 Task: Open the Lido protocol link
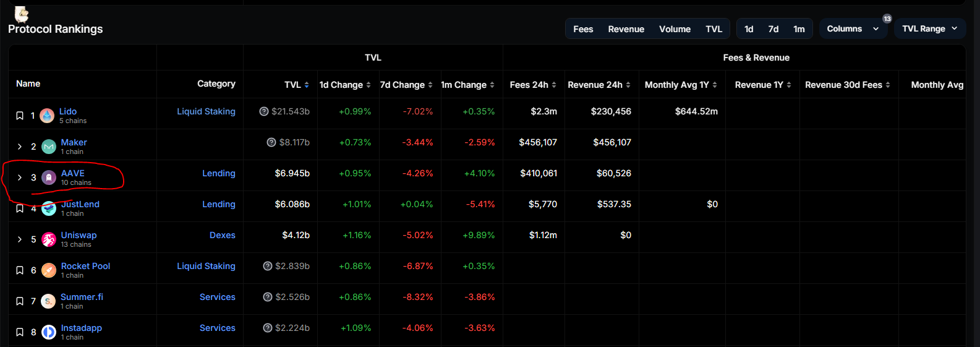68,111
